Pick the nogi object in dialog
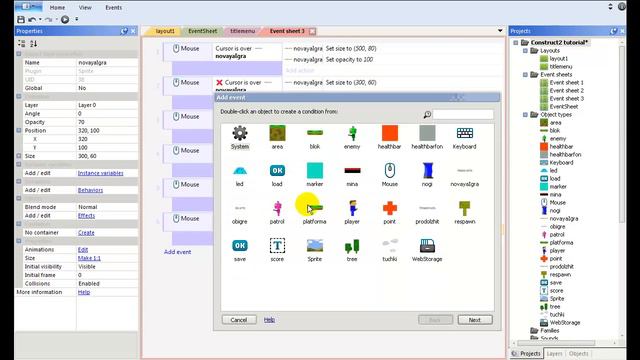The width and height of the screenshot is (640, 360). pyautogui.click(x=427, y=175)
